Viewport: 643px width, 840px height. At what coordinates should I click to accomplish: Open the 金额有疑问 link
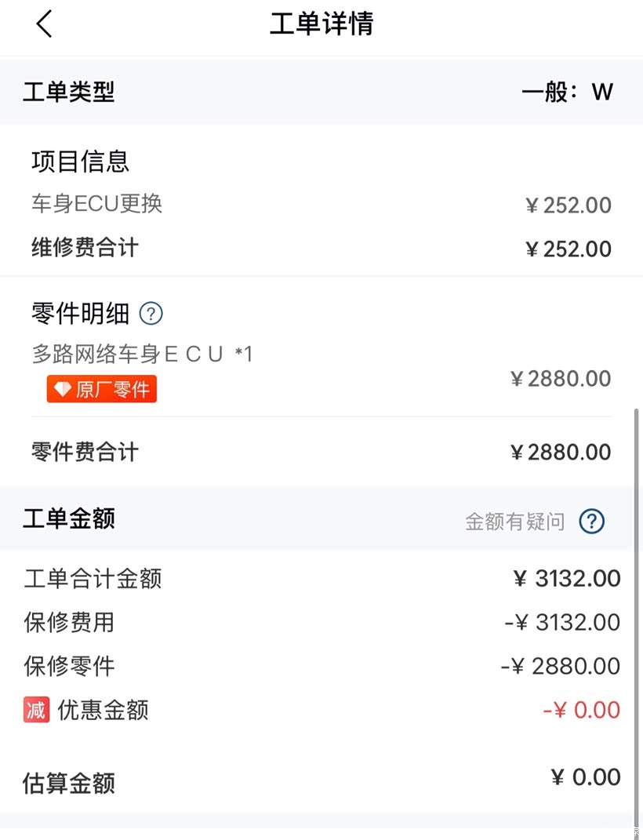click(x=514, y=522)
